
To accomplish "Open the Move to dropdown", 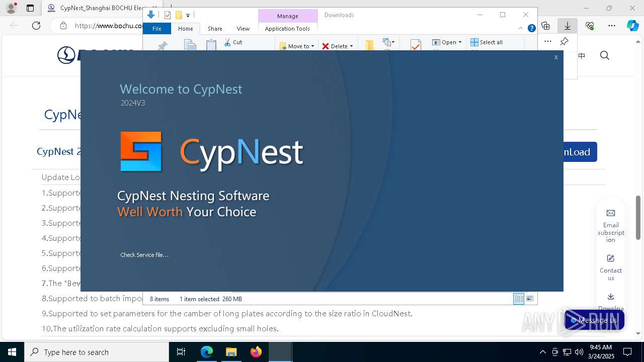I will (297, 46).
